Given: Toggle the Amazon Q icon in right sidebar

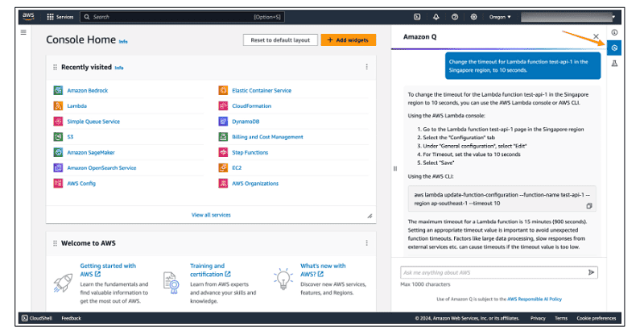Looking at the screenshot, I should (614, 48).
